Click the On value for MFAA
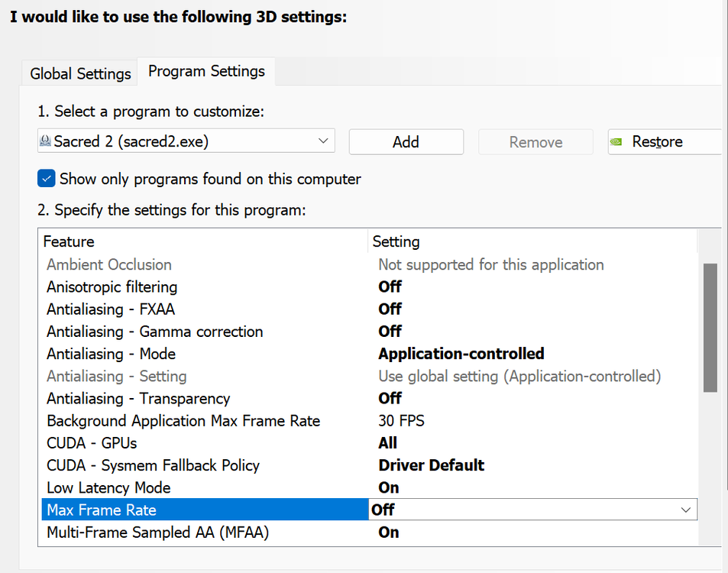728x573 pixels. [x=389, y=533]
